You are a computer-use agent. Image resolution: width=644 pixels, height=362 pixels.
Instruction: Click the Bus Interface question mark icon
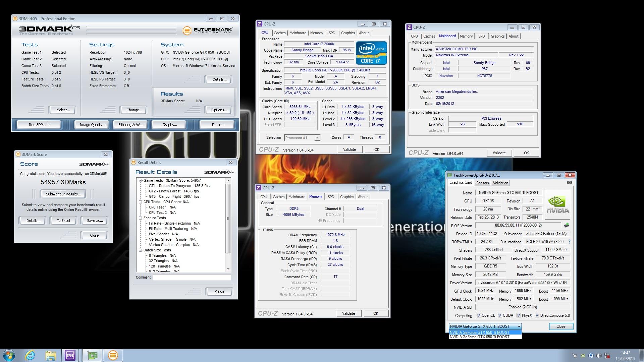569,242
